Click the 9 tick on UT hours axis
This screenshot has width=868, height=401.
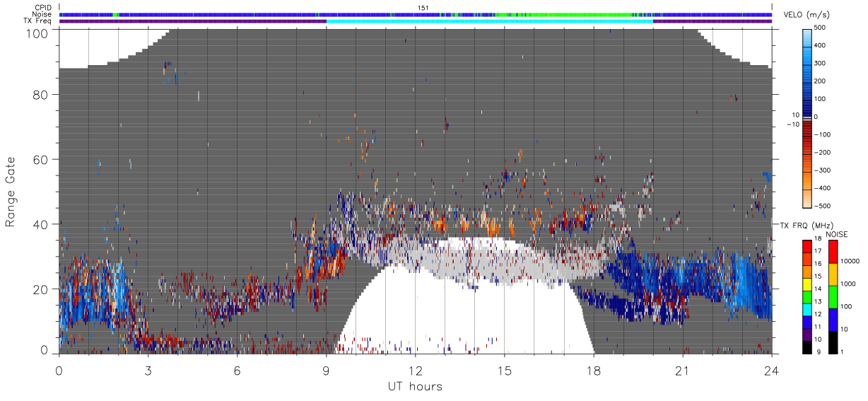click(327, 370)
